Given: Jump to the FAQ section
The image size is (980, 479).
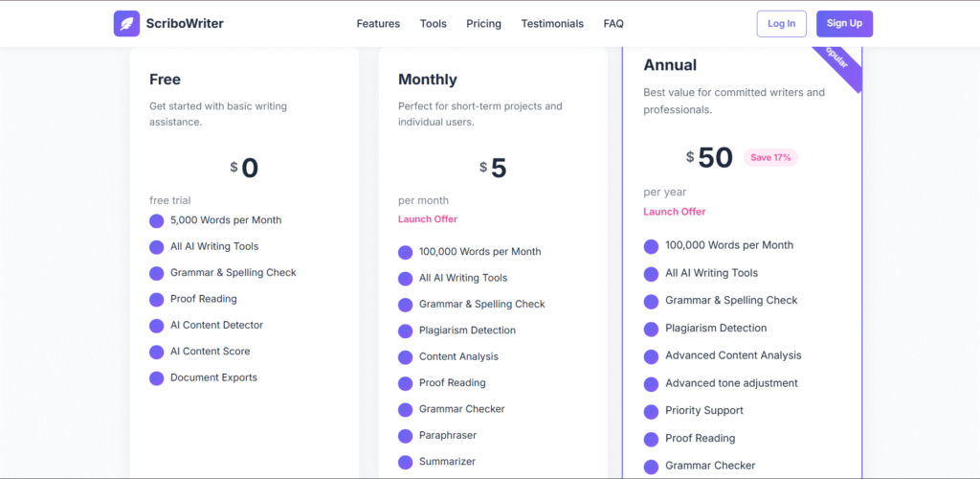Looking at the screenshot, I should point(613,24).
